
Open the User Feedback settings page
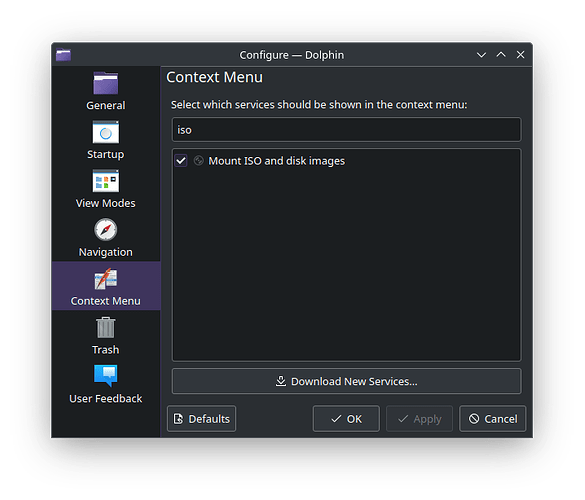(106, 384)
